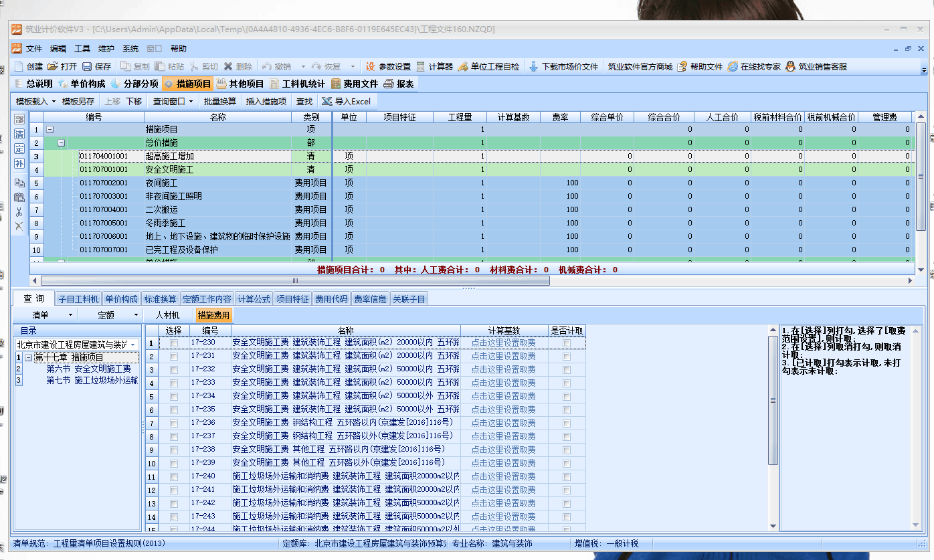The image size is (934, 560).
Task: Open the 计算器 calculator tool
Action: pyautogui.click(x=421, y=67)
